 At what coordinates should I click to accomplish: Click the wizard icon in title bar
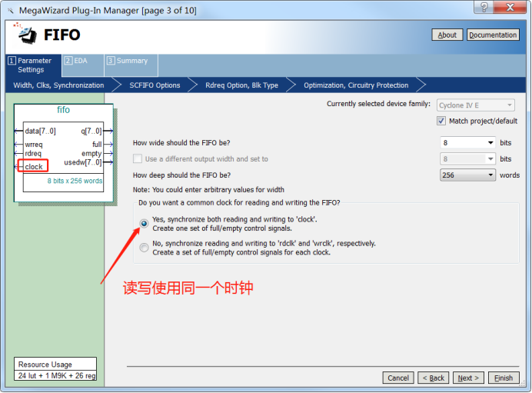pyautogui.click(x=11, y=11)
